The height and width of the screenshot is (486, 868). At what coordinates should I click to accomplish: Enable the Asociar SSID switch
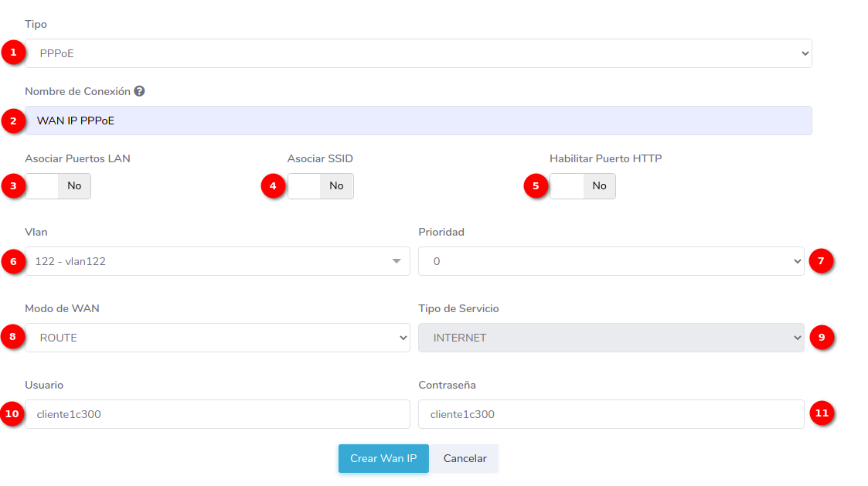(x=321, y=186)
